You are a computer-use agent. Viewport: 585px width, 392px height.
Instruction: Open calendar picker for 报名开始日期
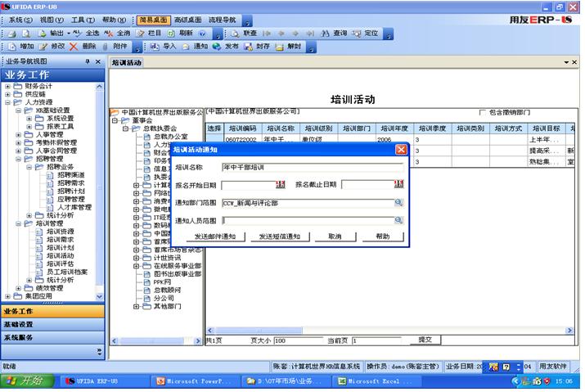tap(280, 184)
